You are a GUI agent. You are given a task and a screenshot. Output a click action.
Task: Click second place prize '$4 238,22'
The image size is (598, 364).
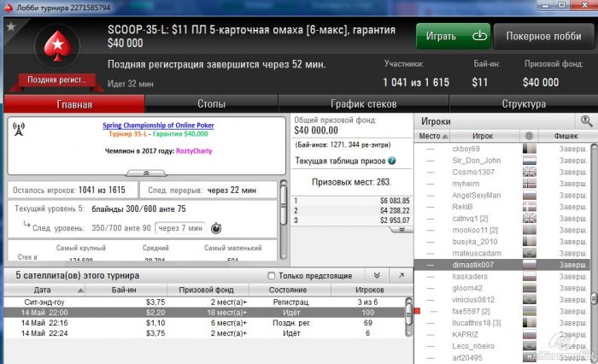395,210
